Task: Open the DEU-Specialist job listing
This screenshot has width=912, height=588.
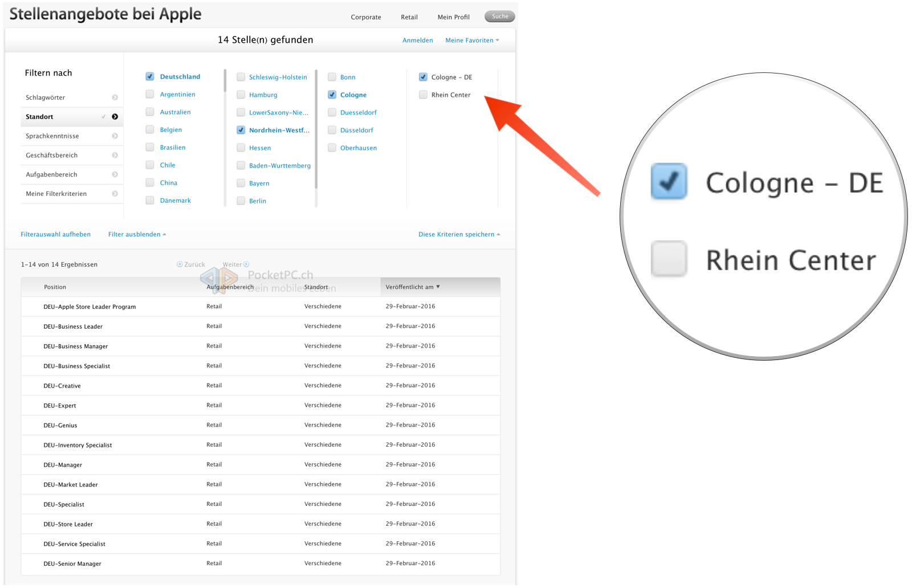Action: (x=64, y=504)
